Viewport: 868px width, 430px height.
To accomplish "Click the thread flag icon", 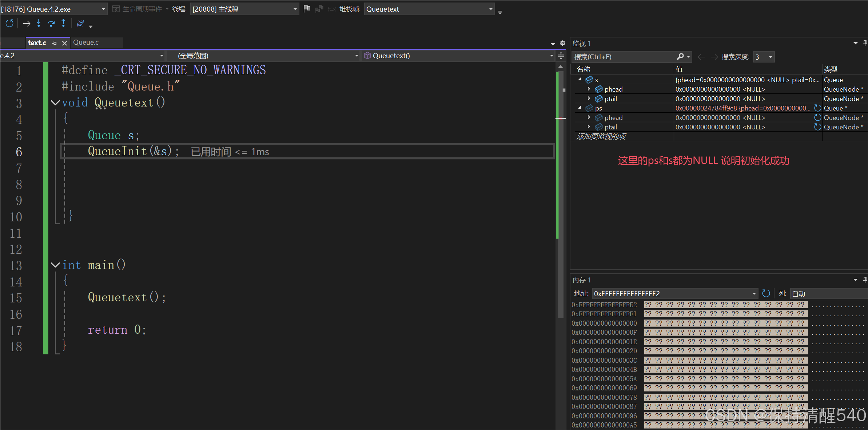I will 307,9.
